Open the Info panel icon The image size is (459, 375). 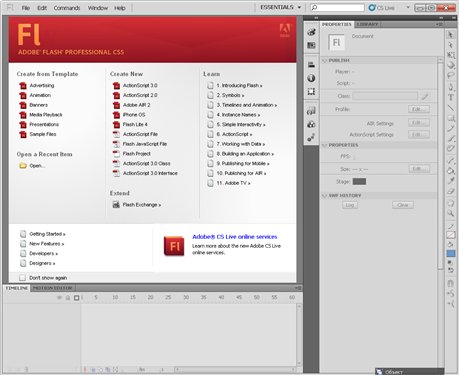point(311,78)
